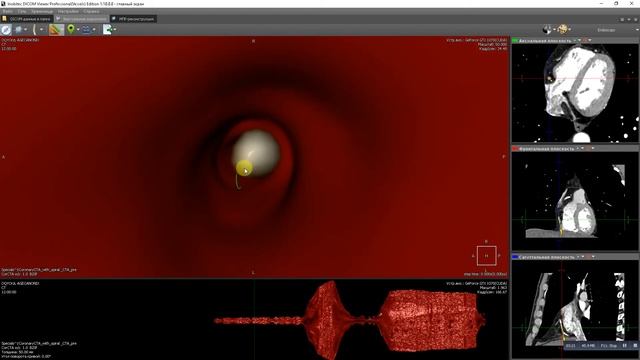
Task: Click the axial plane header tool icon
Action: pyautogui.click(x=584, y=40)
